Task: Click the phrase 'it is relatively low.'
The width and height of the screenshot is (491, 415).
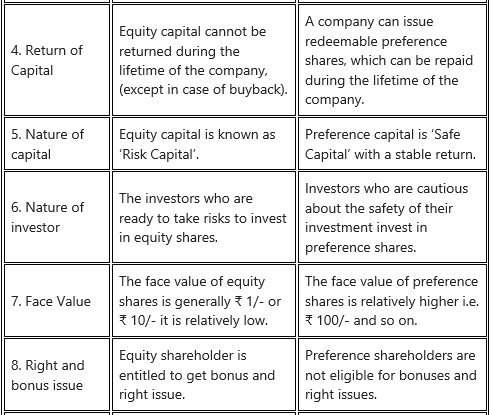Action: 214,321
